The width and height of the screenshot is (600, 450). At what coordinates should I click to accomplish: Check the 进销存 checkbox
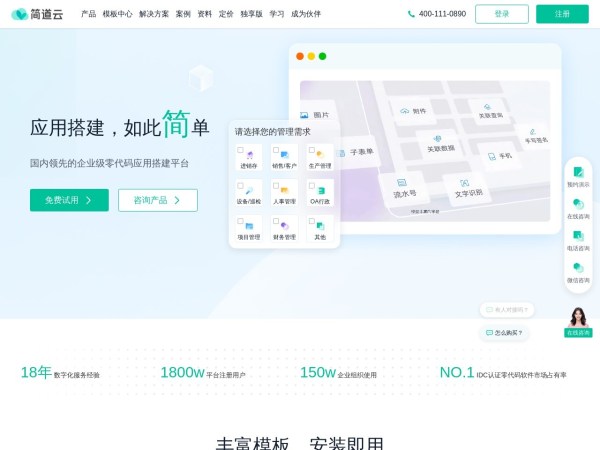point(240,150)
